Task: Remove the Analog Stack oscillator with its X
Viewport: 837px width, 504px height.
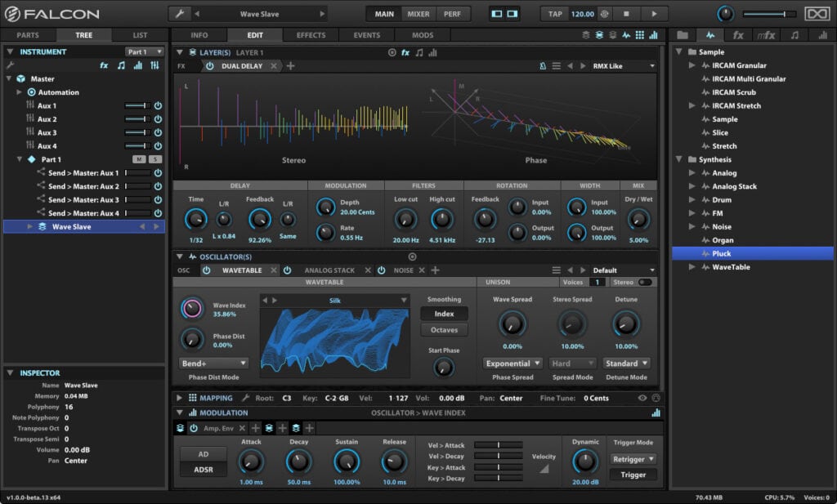Action: point(368,270)
